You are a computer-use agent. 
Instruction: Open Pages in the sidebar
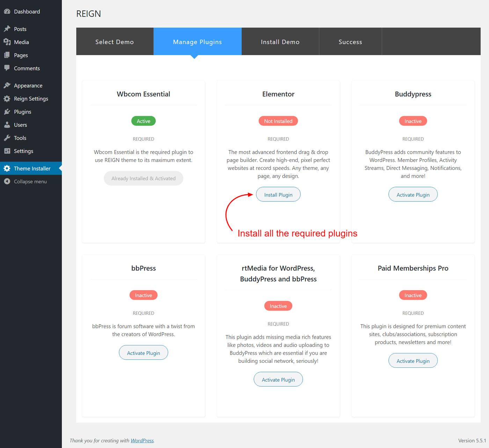(21, 55)
